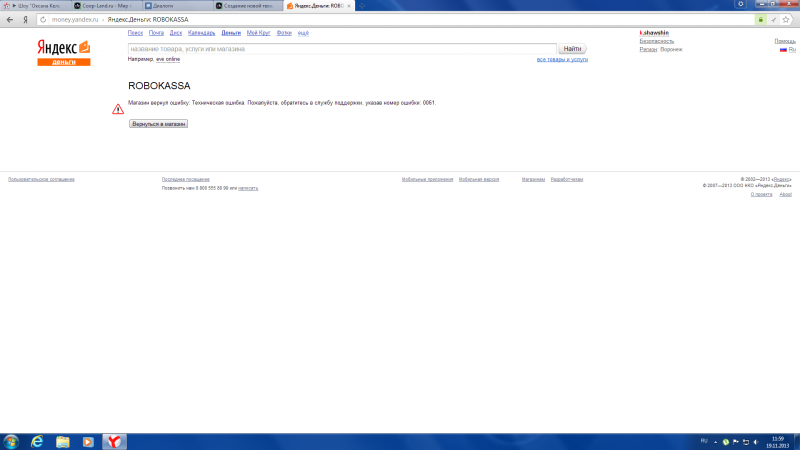Open the k.shawshin account link
Viewport: 800px width, 450px height.
pyautogui.click(x=654, y=33)
